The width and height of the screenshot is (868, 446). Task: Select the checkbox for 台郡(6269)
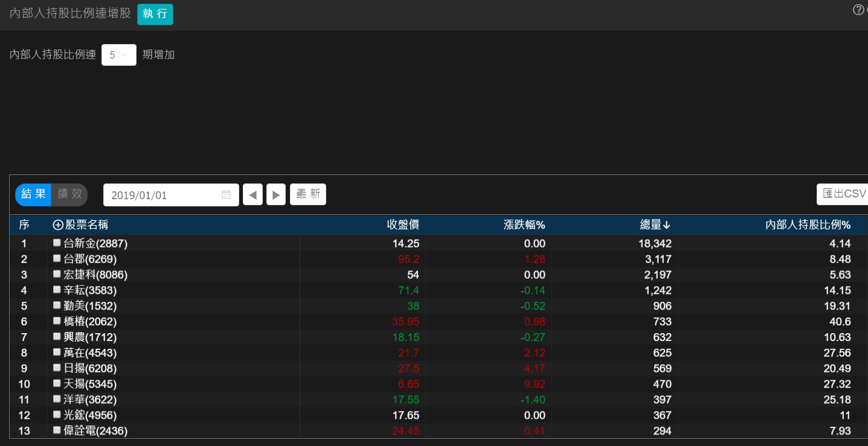(x=57, y=258)
